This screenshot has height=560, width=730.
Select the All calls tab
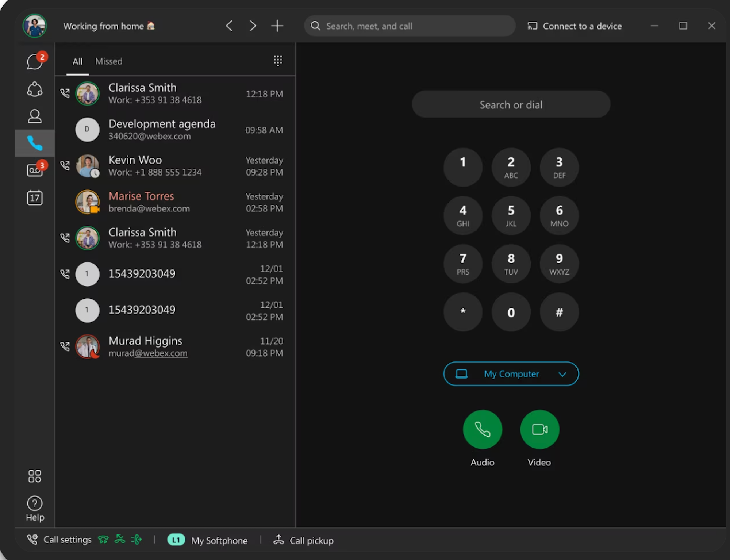coord(77,61)
